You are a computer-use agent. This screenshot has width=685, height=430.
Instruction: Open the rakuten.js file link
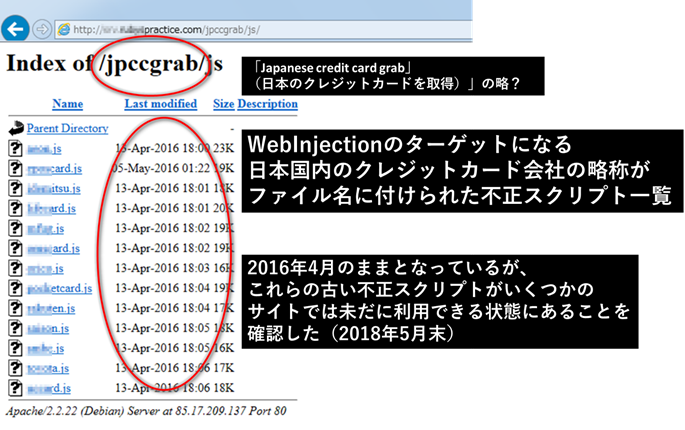click(50, 308)
